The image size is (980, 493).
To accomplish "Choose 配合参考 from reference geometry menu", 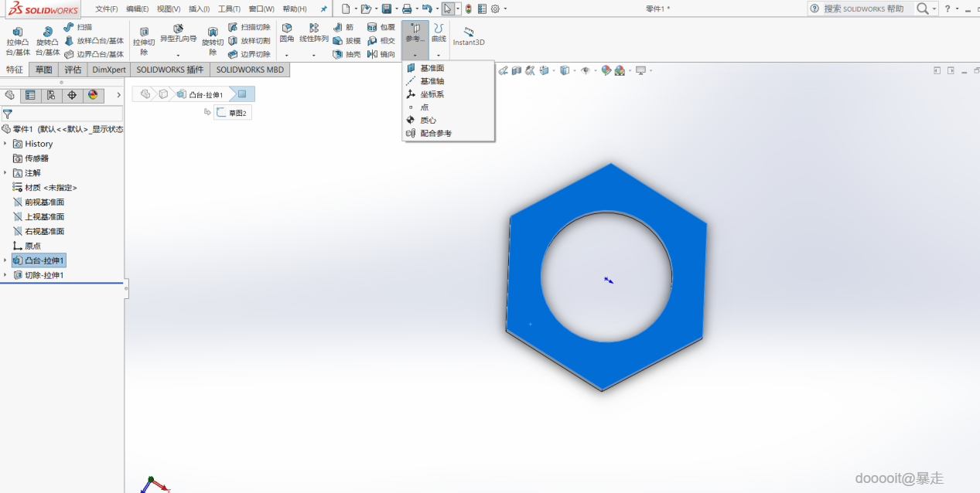I will (449, 134).
